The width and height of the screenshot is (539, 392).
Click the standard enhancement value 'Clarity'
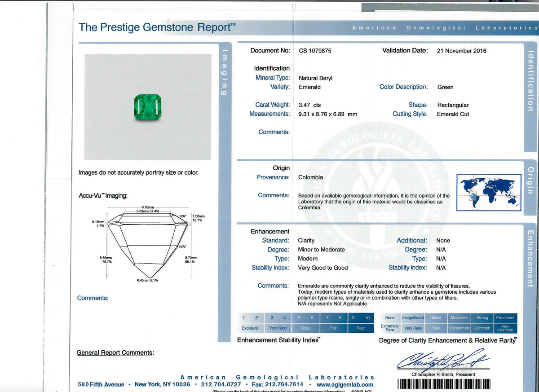(x=306, y=241)
